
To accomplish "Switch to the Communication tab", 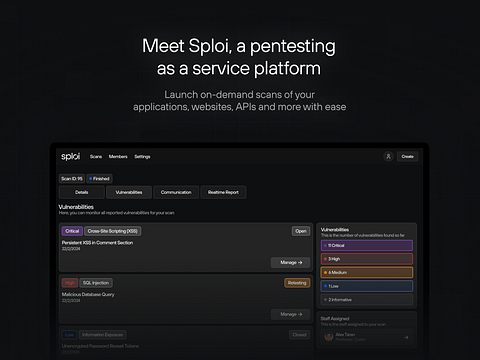I will pyautogui.click(x=176, y=192).
